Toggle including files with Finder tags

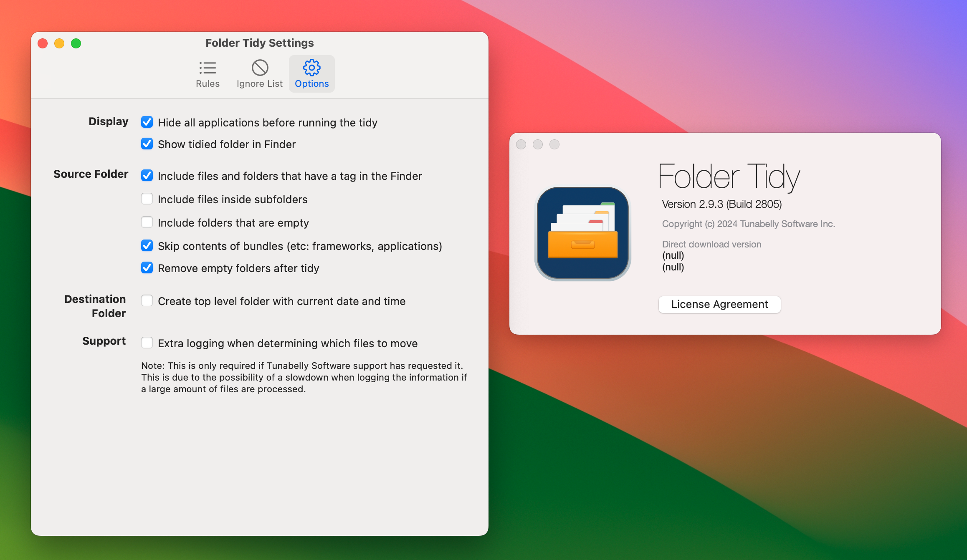point(147,176)
